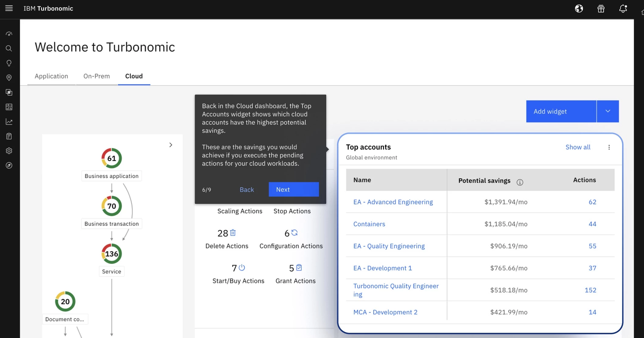
Task: Click the Add widget button
Action: [561, 111]
